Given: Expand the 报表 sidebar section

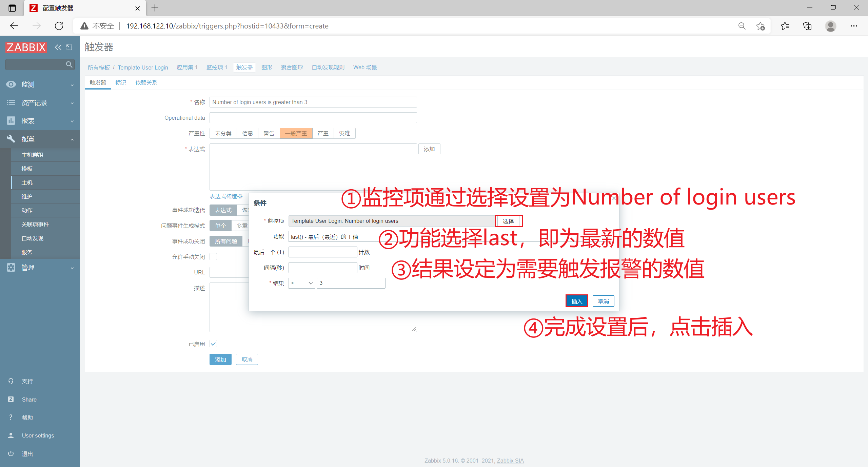Looking at the screenshot, I should pos(72,121).
